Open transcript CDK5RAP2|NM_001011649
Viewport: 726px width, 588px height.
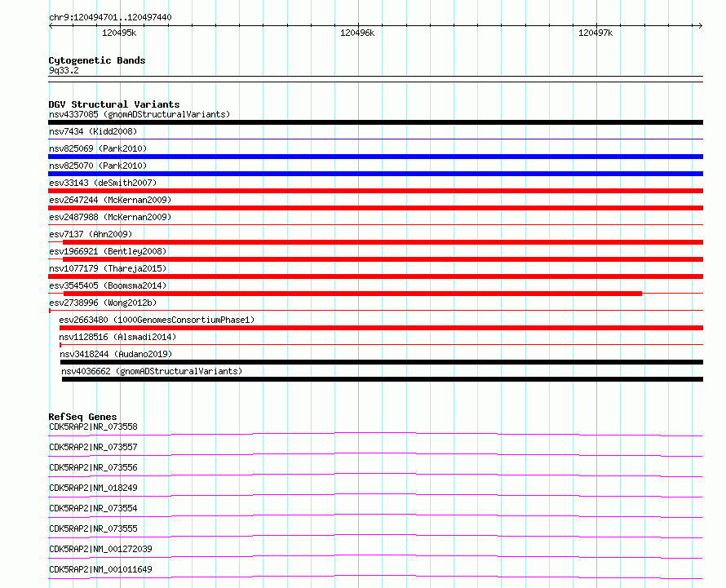(100, 569)
